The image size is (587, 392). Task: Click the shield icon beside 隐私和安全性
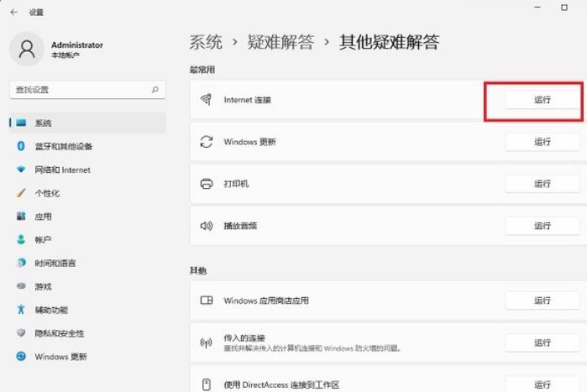coord(21,332)
